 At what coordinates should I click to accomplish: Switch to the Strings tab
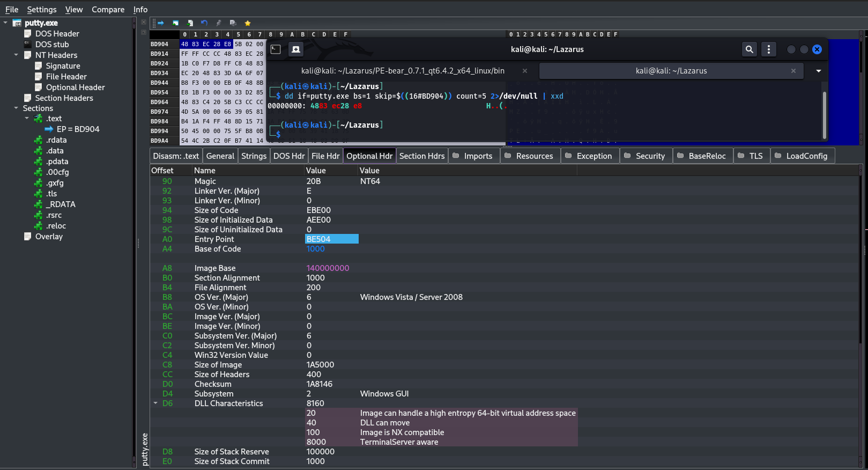pyautogui.click(x=254, y=156)
